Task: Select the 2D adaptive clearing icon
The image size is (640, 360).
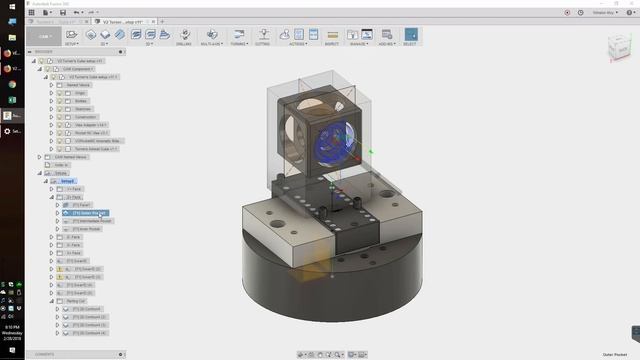Action: click(91, 35)
